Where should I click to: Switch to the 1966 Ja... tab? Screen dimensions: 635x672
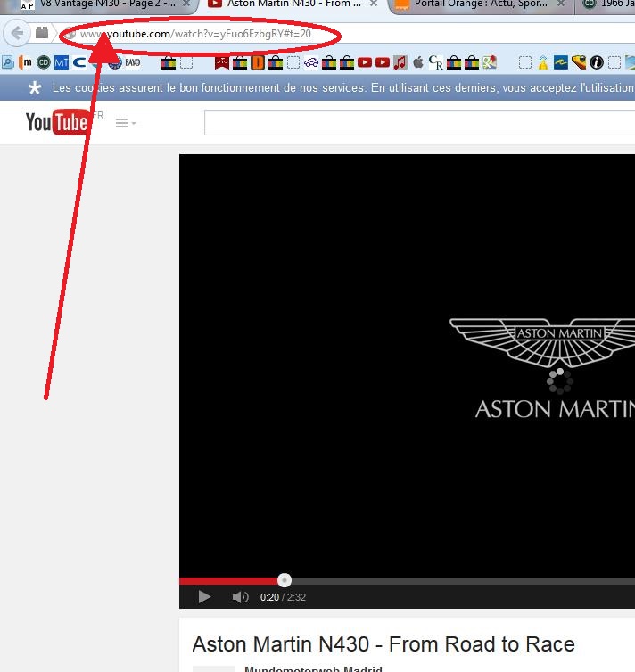(x=608, y=4)
